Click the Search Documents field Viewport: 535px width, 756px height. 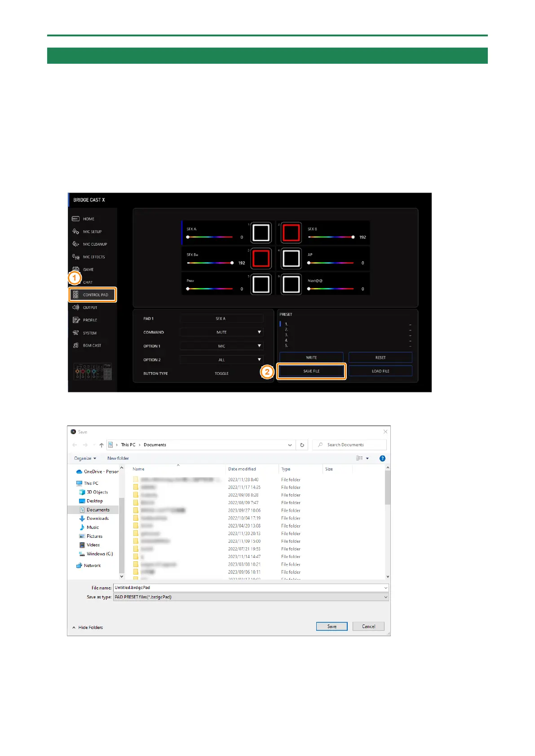(x=349, y=445)
